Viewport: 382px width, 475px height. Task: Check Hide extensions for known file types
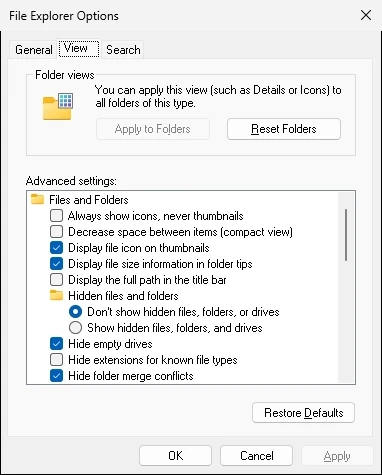coord(56,360)
